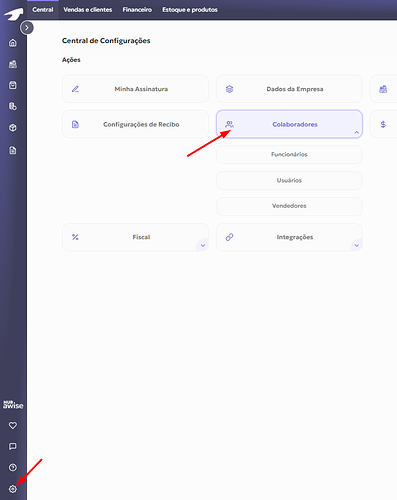Image resolution: width=397 pixels, height=500 pixels.
Task: Click the heart icon in the sidebar
Action: click(13, 425)
